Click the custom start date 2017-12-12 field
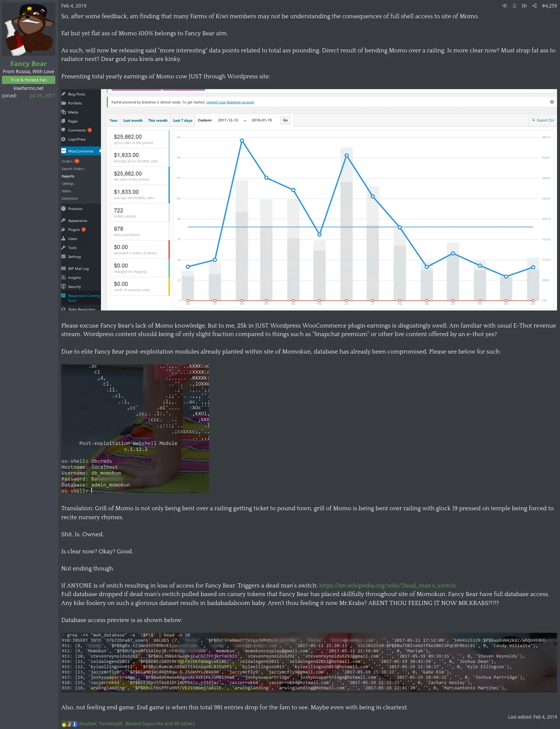Image resolution: width=560 pixels, height=729 pixels. 228,120
